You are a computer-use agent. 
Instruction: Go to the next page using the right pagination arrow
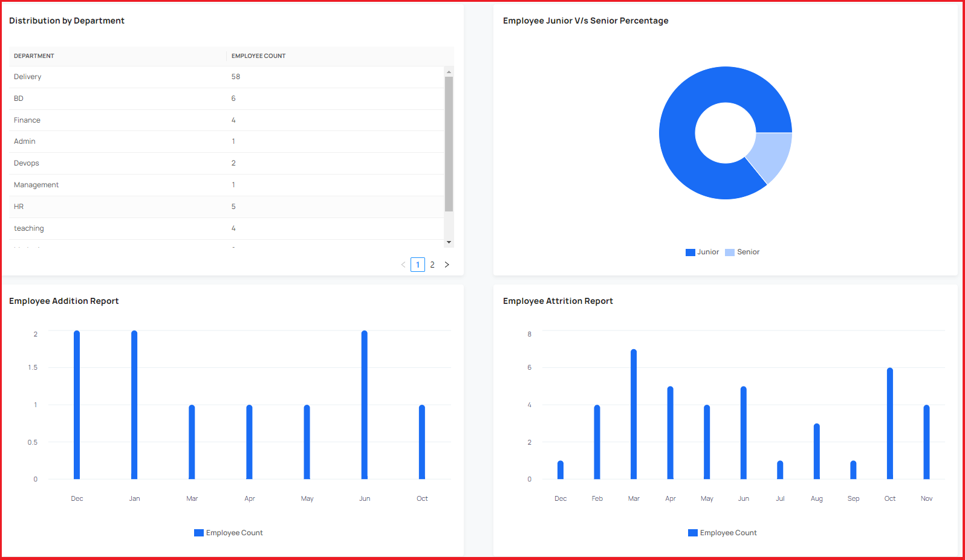click(447, 265)
